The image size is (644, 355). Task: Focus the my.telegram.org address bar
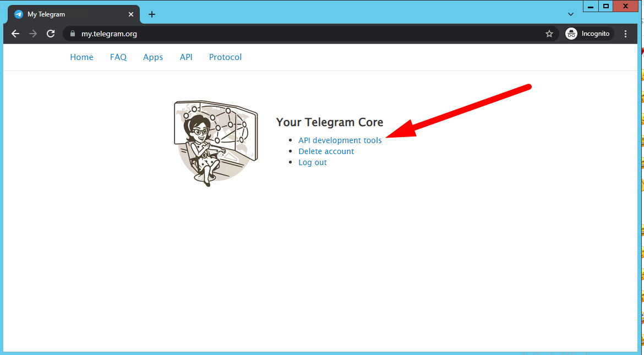pyautogui.click(x=311, y=34)
